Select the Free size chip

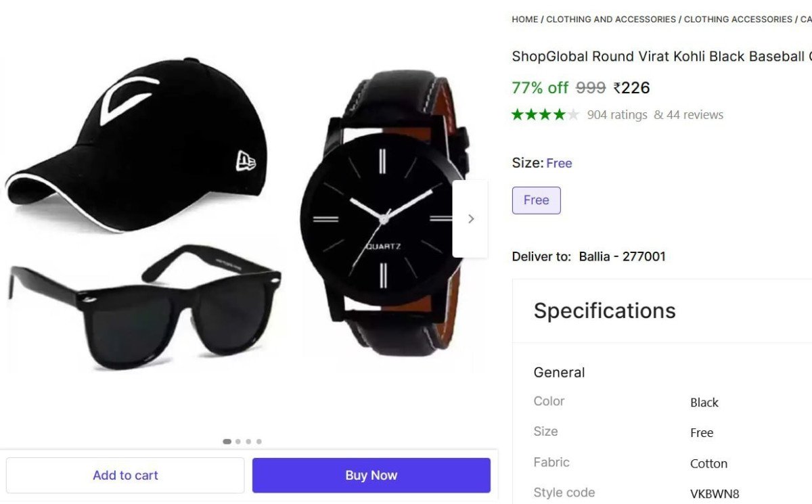tap(536, 200)
